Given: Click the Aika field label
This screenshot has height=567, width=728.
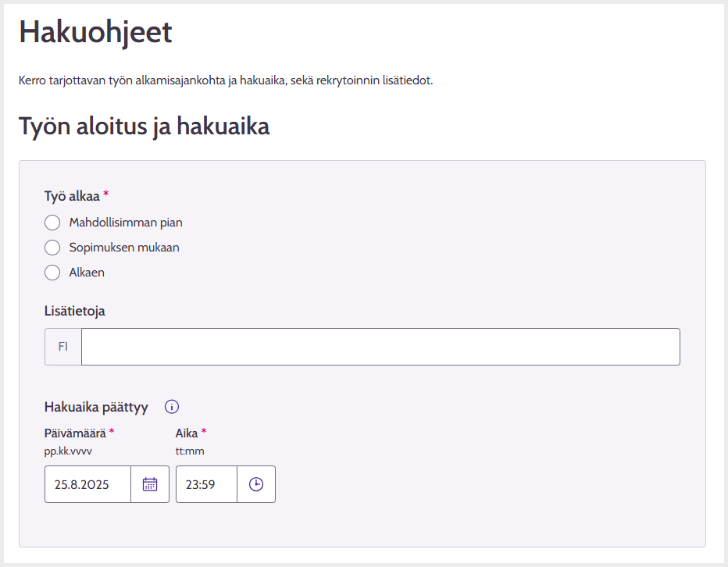Looking at the screenshot, I should click(187, 433).
